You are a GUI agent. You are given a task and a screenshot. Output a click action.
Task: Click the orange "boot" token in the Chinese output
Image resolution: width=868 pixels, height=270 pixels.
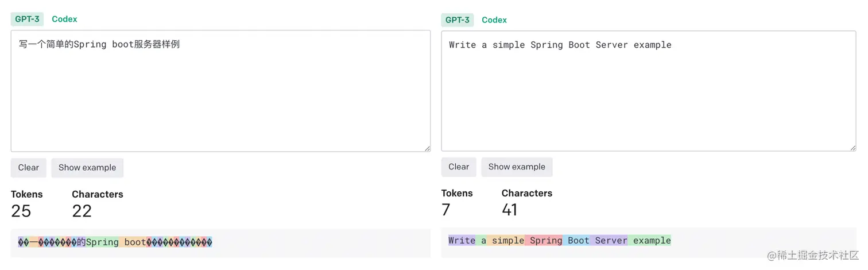pos(134,242)
